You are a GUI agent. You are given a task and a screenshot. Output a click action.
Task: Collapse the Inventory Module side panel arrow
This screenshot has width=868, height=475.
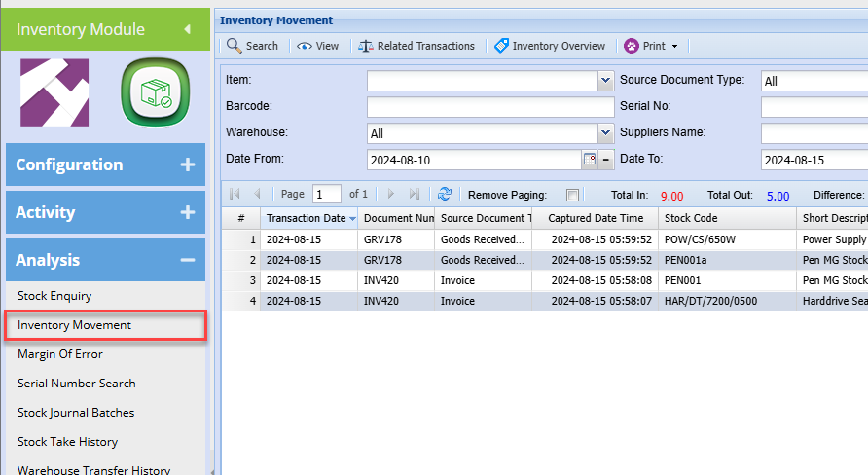pyautogui.click(x=187, y=29)
